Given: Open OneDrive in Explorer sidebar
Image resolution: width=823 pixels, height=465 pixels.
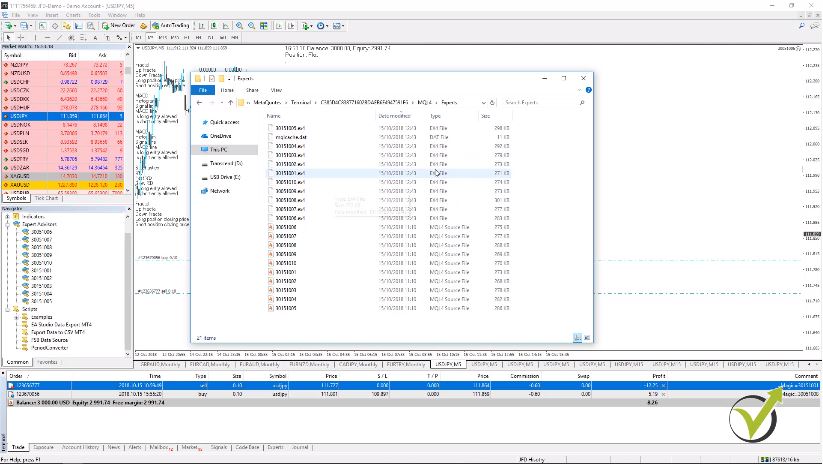Looking at the screenshot, I should (220, 136).
